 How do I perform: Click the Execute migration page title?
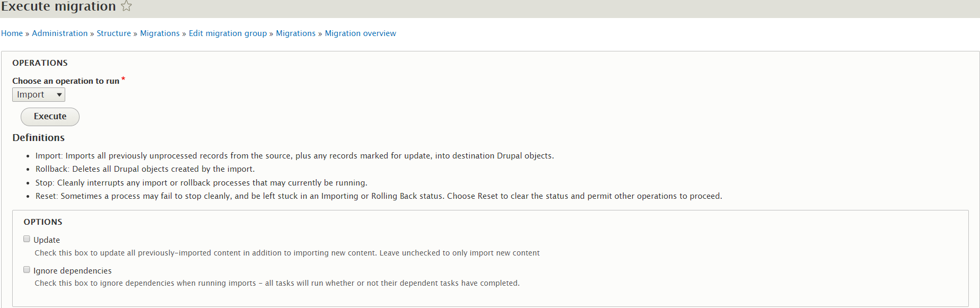coord(58,6)
